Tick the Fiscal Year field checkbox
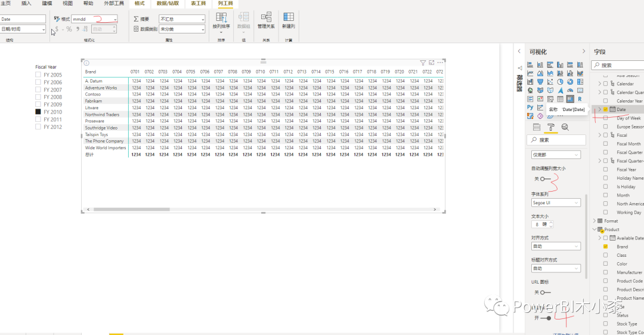This screenshot has width=644, height=335. pos(605,170)
